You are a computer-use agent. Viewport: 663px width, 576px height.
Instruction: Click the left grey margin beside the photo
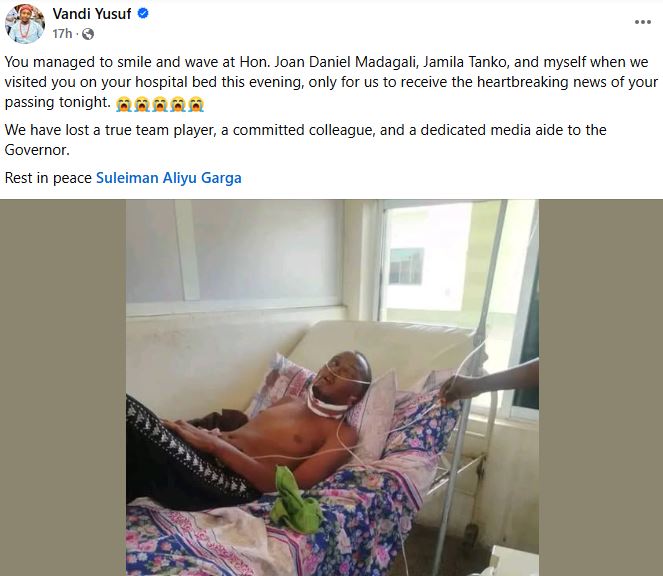coord(63,387)
